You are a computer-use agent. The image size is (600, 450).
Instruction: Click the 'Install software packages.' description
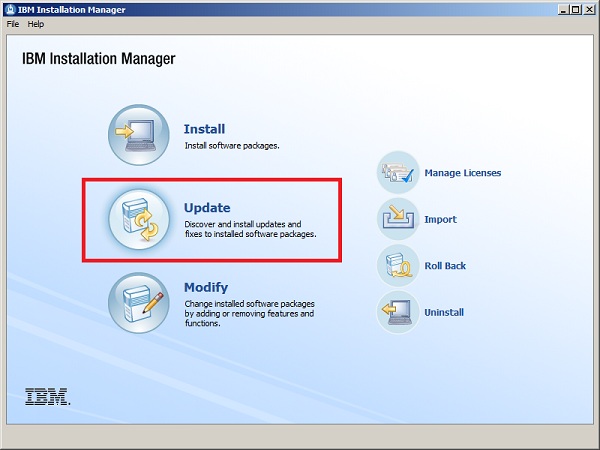(x=232, y=146)
